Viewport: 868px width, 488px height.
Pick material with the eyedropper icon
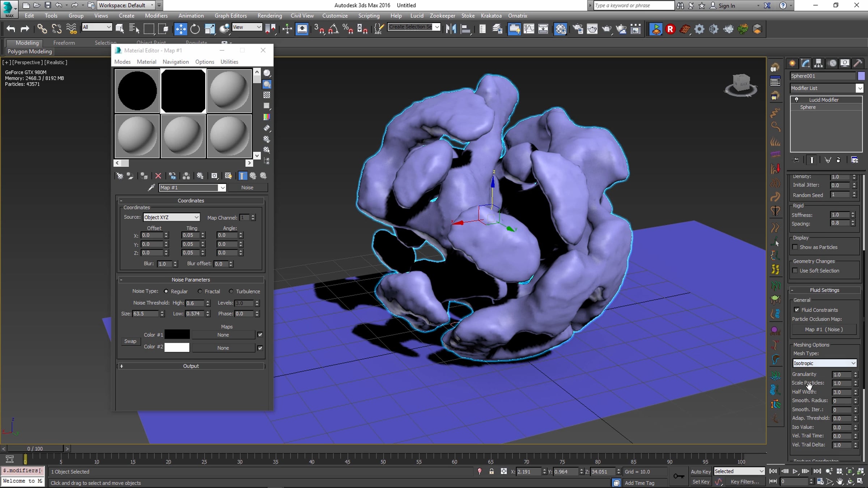151,187
